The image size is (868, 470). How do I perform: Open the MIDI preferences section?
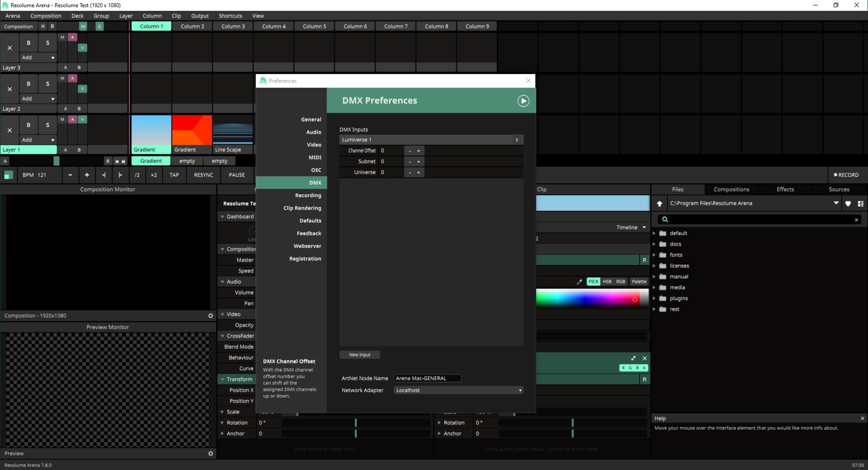click(315, 157)
